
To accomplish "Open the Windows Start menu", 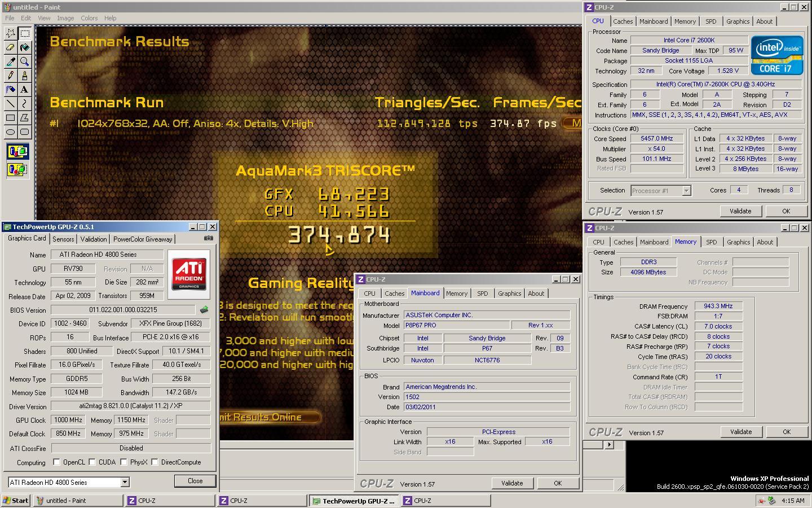I will [x=16, y=501].
